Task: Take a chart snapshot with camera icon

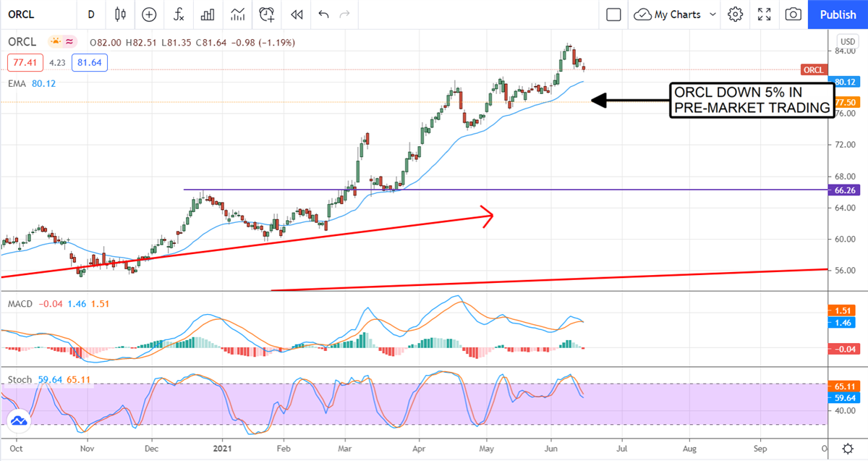Action: 793,14
